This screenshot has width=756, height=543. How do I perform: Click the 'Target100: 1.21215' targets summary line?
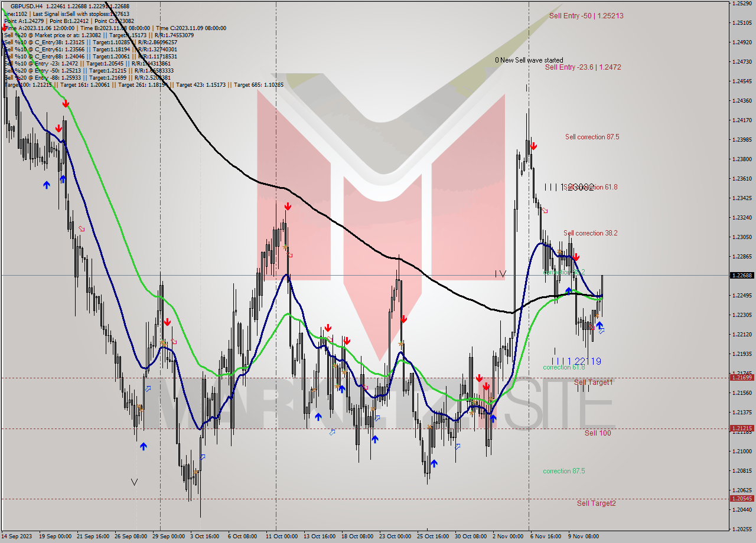click(x=144, y=84)
